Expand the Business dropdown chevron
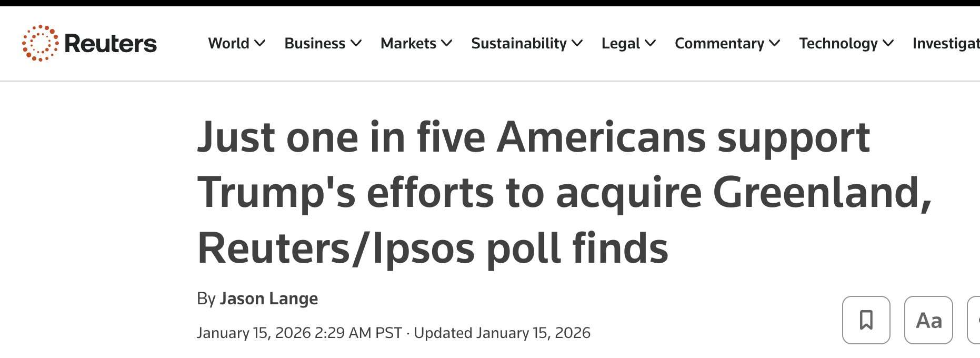The width and height of the screenshot is (980, 358). 357,44
